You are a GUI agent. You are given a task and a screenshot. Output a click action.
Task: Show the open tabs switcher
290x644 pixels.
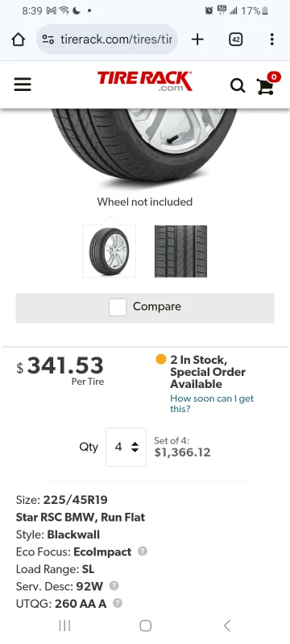pyautogui.click(x=236, y=39)
